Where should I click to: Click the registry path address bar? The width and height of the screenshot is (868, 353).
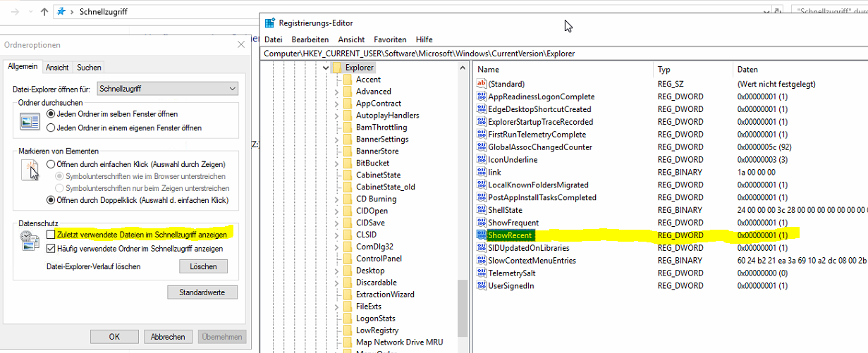[564, 54]
